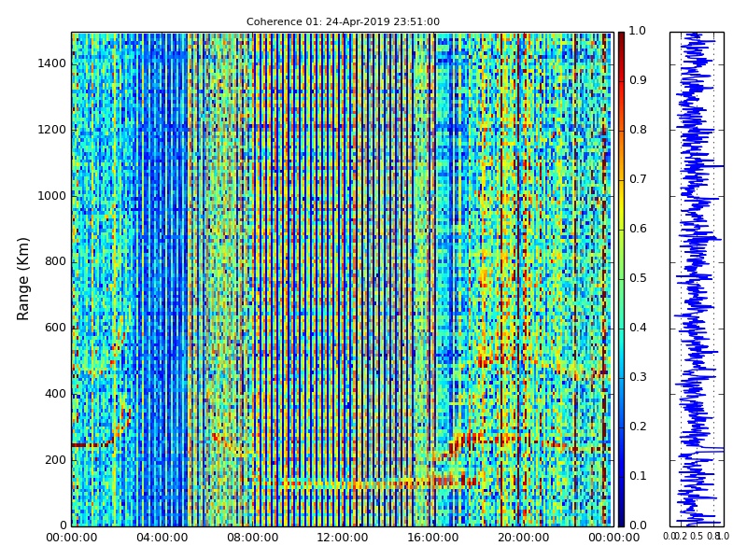Click the 400 range tick label
Image resolution: width=747 pixels, height=560 pixels.
(x=55, y=394)
